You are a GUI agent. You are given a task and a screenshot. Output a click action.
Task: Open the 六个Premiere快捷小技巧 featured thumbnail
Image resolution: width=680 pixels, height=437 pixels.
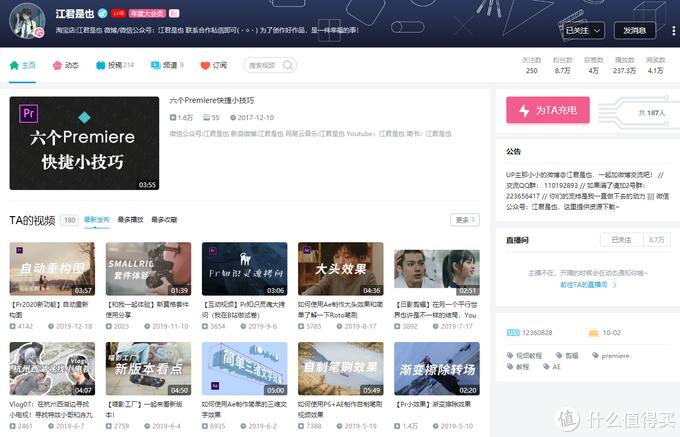[84, 143]
